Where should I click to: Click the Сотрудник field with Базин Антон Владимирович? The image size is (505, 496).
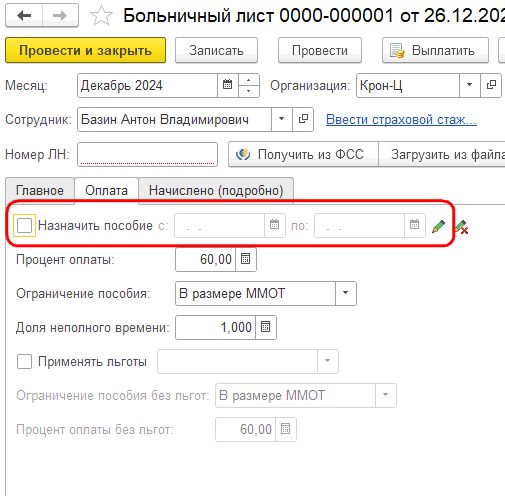pyautogui.click(x=174, y=119)
